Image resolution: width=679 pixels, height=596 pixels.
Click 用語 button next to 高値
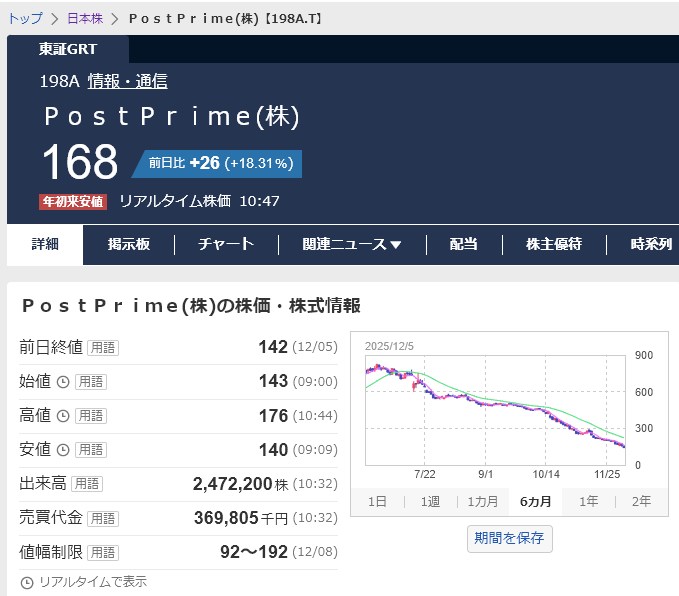pyautogui.click(x=91, y=416)
